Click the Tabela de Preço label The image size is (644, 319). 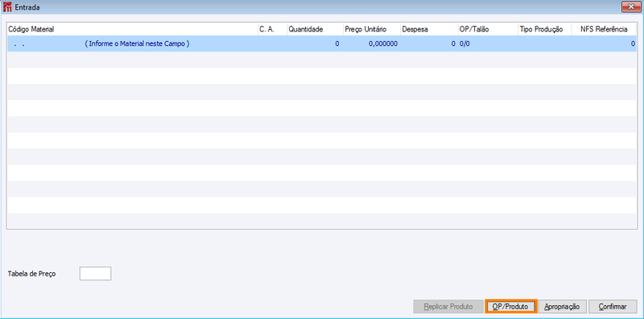click(x=32, y=274)
